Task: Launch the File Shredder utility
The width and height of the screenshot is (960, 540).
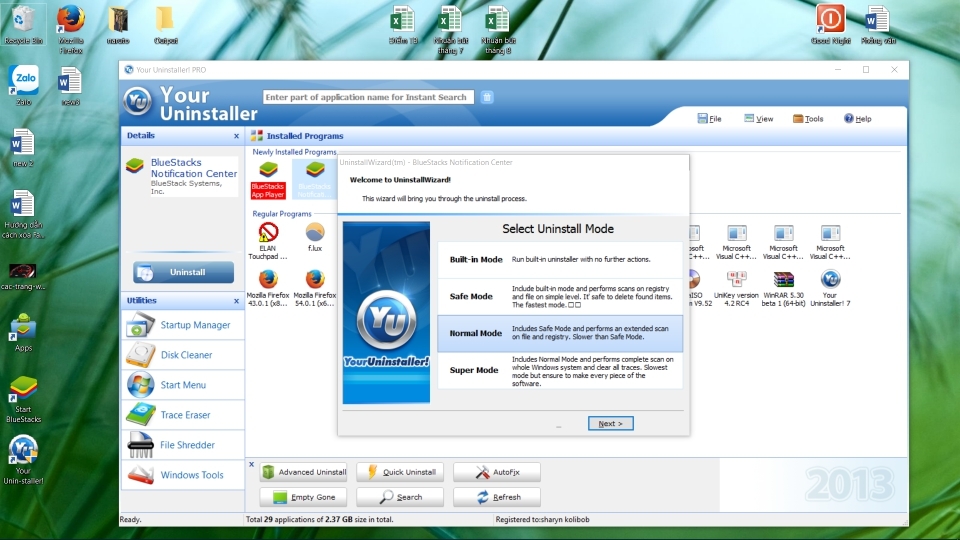Action: [x=183, y=444]
